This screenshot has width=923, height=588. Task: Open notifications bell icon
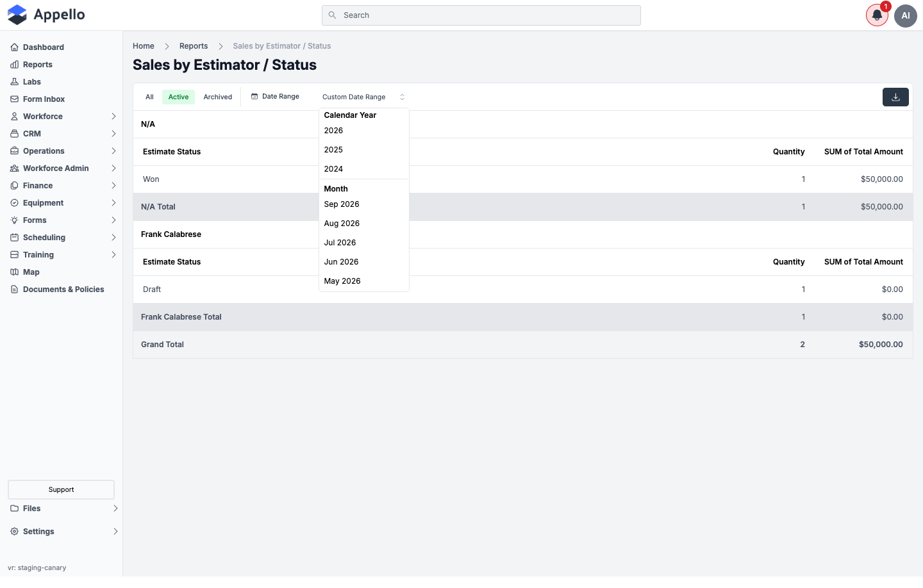click(877, 15)
